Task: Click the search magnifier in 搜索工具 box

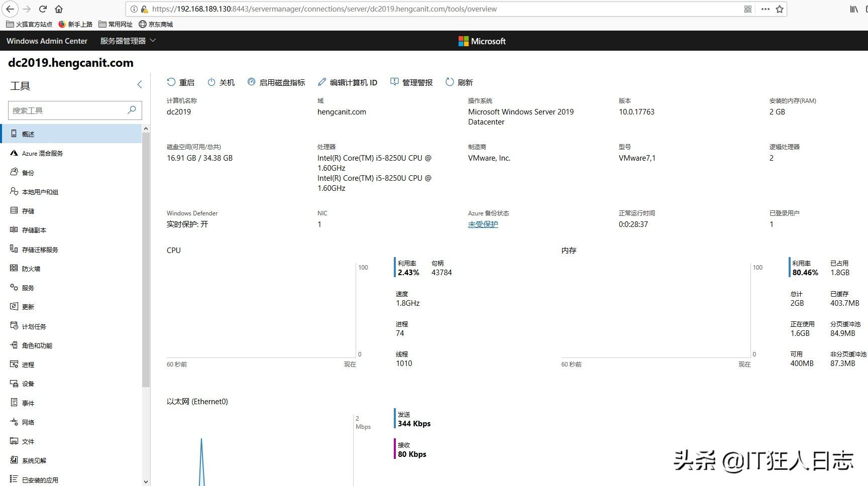Action: (x=132, y=109)
